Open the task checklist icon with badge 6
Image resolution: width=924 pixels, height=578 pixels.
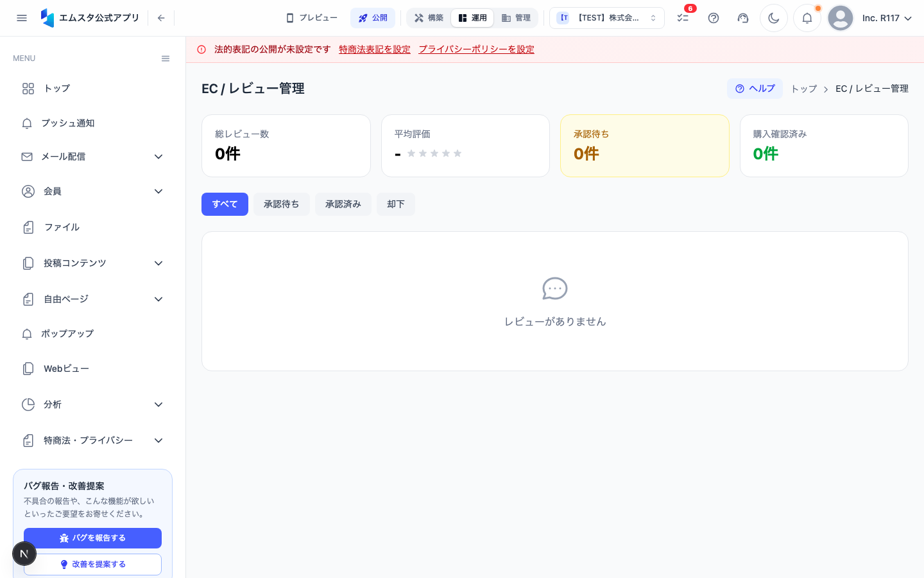pos(683,18)
